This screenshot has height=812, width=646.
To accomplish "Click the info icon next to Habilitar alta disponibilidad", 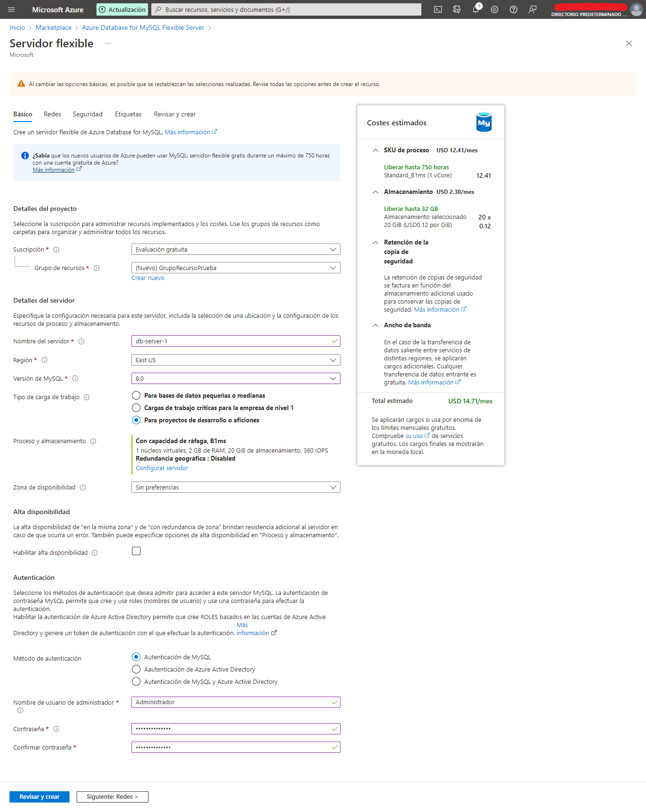I will 95,553.
